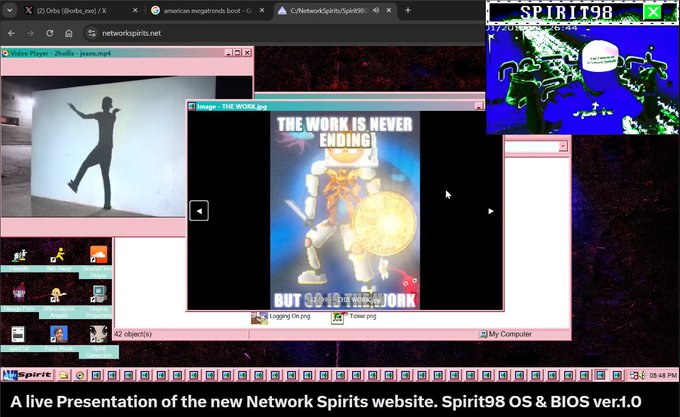Open the spirit.txt document icon
Screen dimensions: 680x417
coord(18,334)
